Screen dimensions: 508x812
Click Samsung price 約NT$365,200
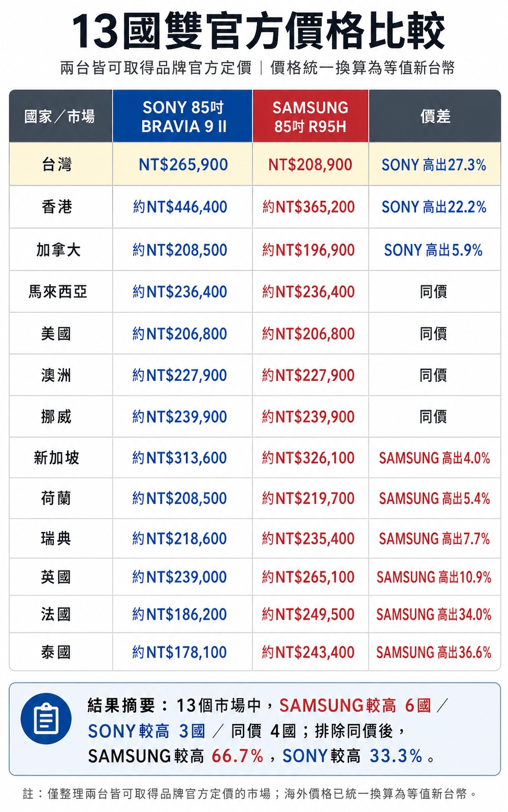pyautogui.click(x=309, y=207)
